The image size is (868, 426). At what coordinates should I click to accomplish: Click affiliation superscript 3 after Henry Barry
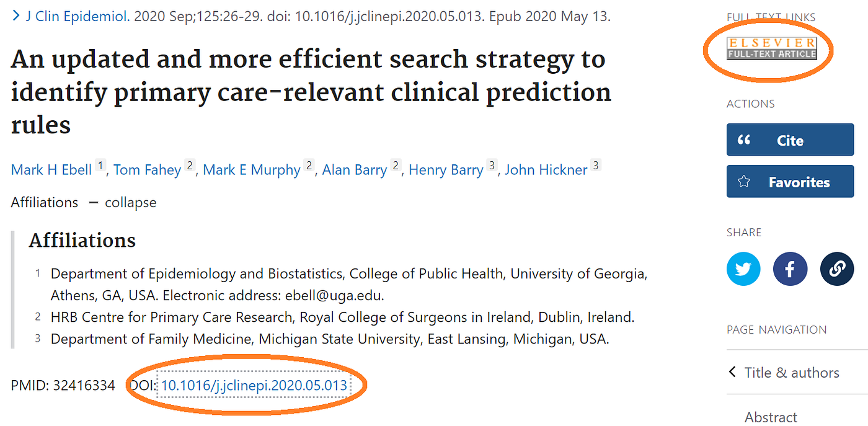492,166
